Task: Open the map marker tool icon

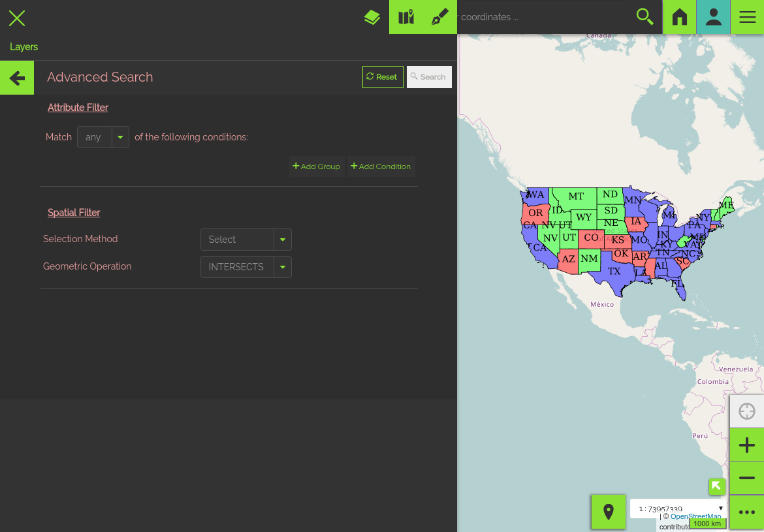Action: click(x=406, y=17)
